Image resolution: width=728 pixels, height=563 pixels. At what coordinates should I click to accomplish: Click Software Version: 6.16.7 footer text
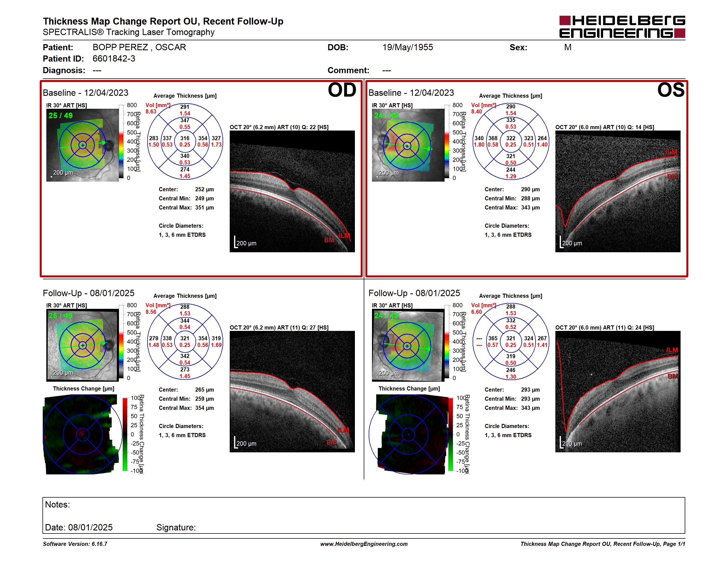(x=75, y=544)
